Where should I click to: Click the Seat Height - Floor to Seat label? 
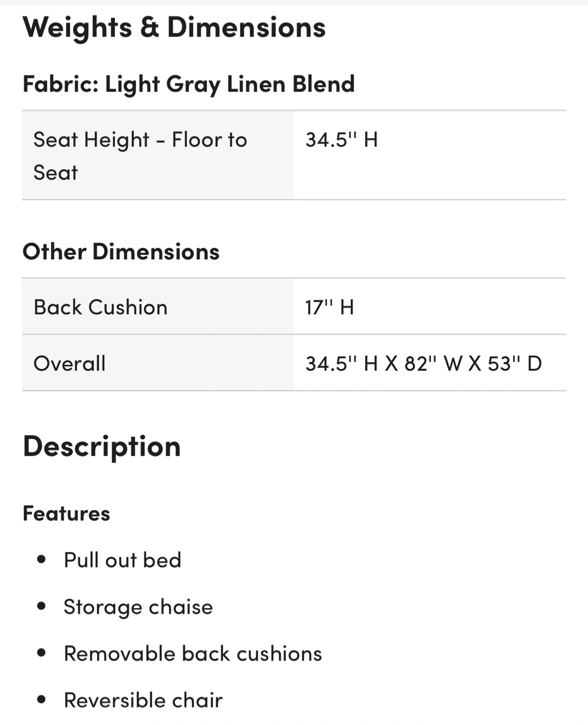140,156
